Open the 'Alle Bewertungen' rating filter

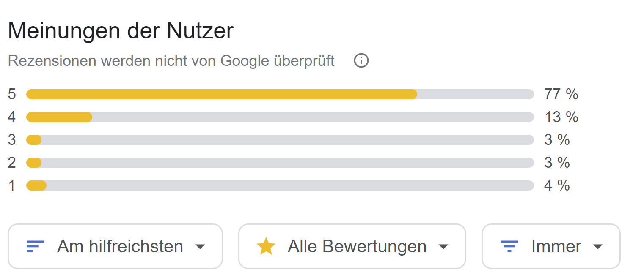point(352,246)
